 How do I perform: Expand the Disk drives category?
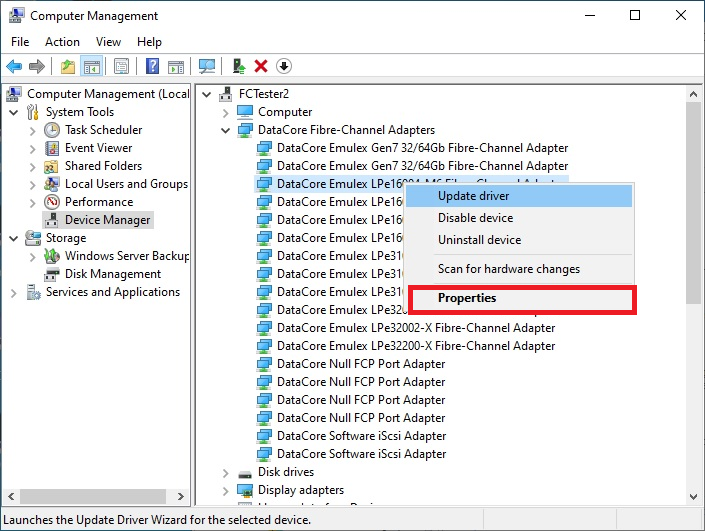[227, 472]
